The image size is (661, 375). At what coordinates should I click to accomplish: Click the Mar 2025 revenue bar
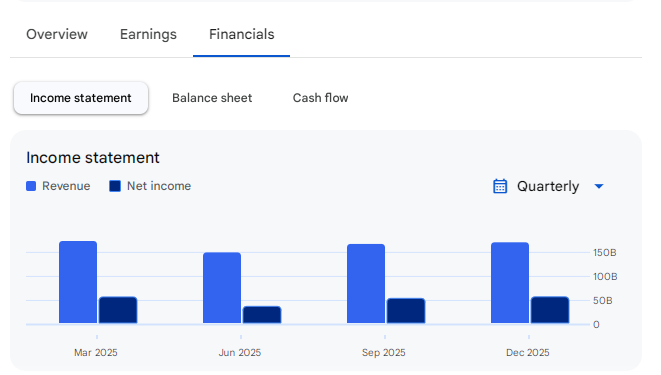click(x=78, y=282)
